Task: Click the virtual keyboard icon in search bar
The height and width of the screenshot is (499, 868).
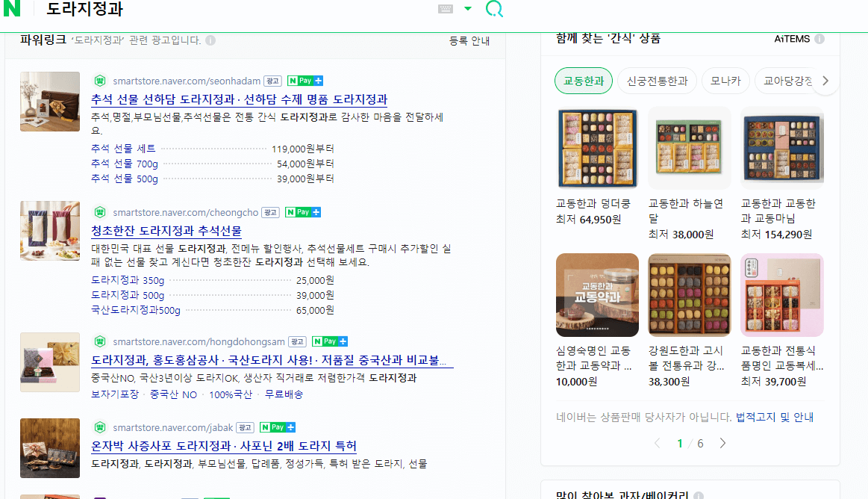Action: click(447, 9)
